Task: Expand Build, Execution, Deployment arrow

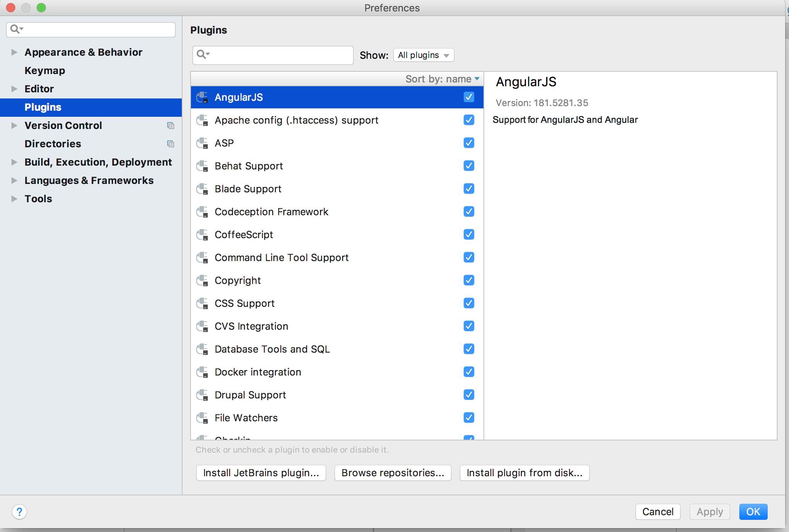Action: 14,162
